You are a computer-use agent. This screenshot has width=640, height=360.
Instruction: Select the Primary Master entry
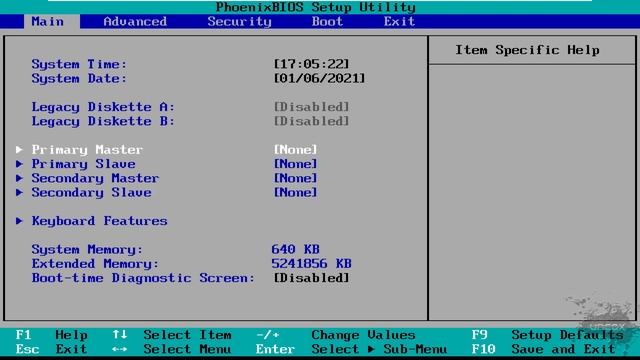[x=87, y=150]
